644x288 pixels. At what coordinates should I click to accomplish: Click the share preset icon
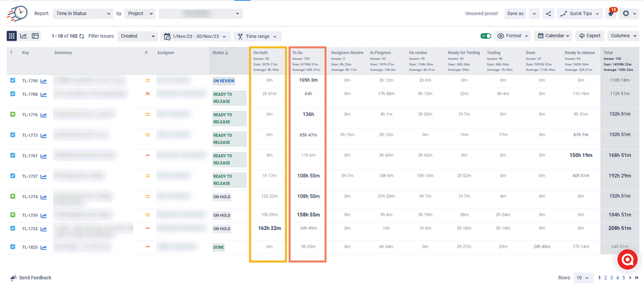coord(549,13)
